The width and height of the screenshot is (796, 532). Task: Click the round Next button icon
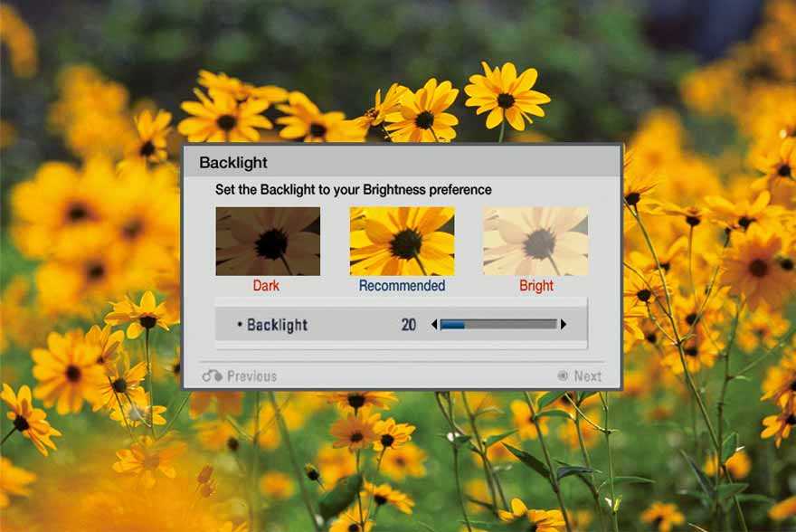click(563, 375)
